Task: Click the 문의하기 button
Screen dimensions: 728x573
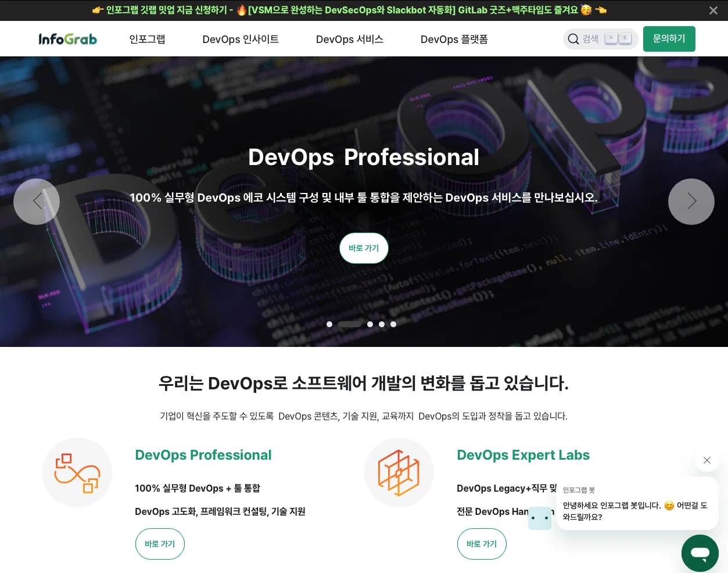Action: coord(669,38)
